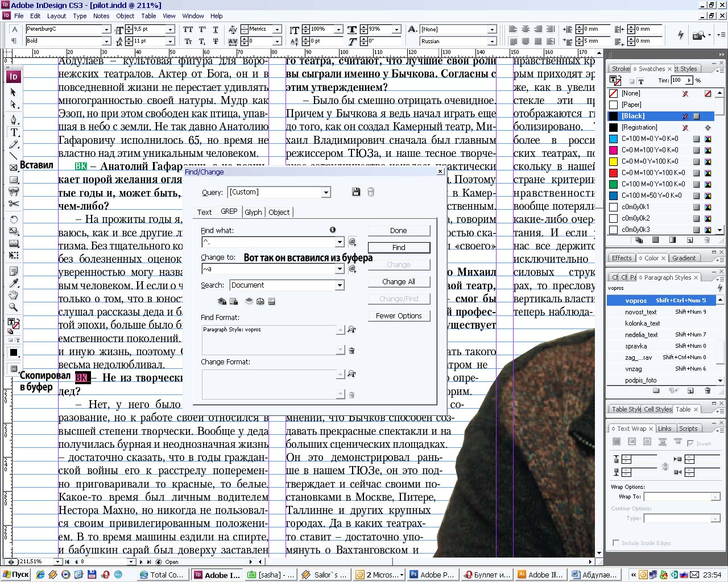Image resolution: width=728 pixels, height=582 pixels.
Task: Toggle Include Hidden Layers search option
Action: click(249, 301)
